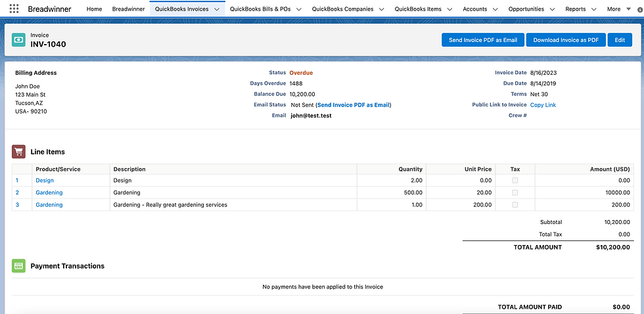Open the Design product link
The width and height of the screenshot is (644, 314).
pos(45,180)
